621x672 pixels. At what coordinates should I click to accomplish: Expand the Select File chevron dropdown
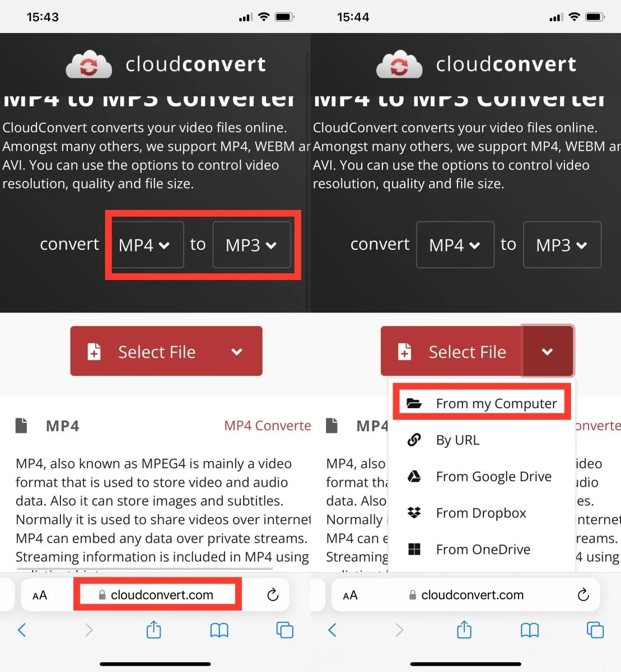tap(547, 351)
